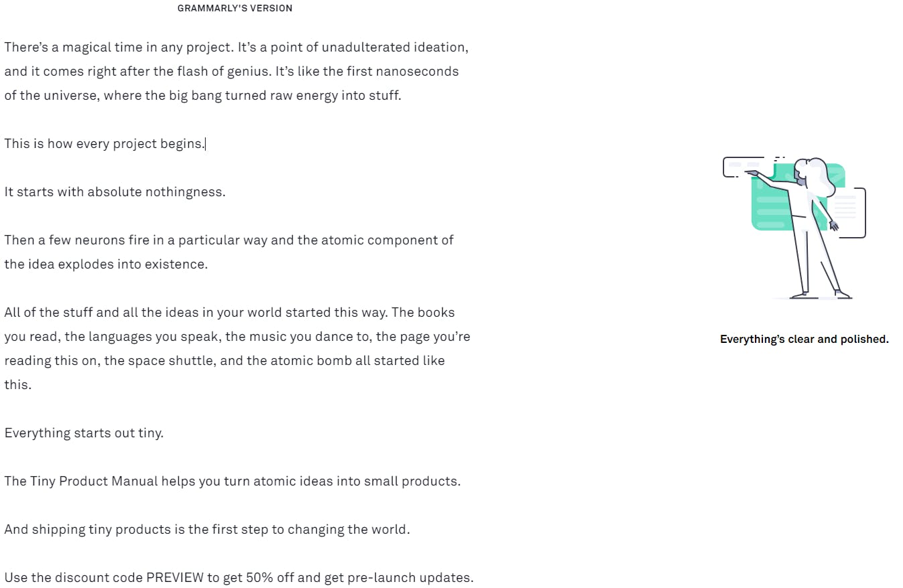903x588 pixels.
Task: Click the woman's shoes in the illustration
Action: [x=821, y=294]
